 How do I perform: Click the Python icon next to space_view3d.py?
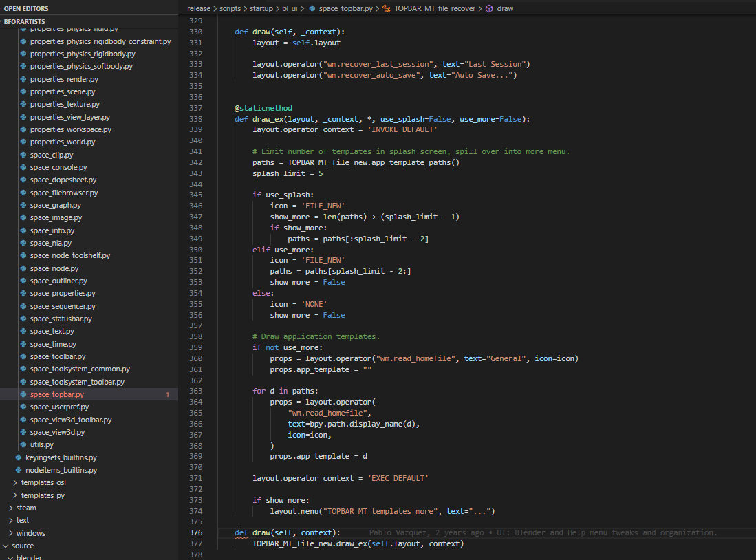[x=23, y=432]
